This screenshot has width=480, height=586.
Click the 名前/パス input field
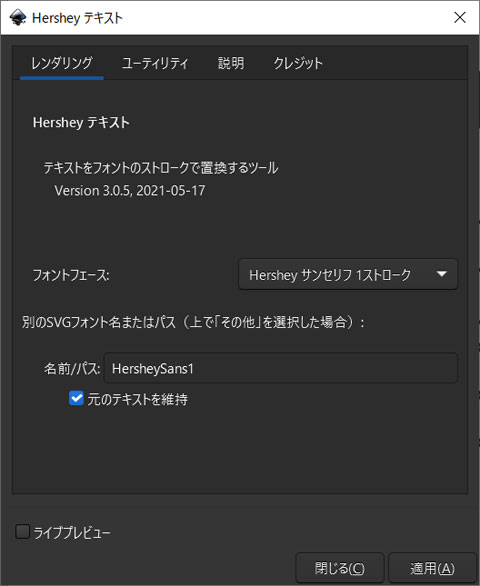(281, 368)
